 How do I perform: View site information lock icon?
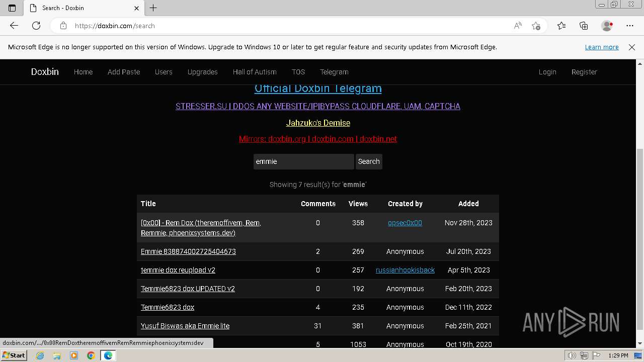pyautogui.click(x=63, y=26)
